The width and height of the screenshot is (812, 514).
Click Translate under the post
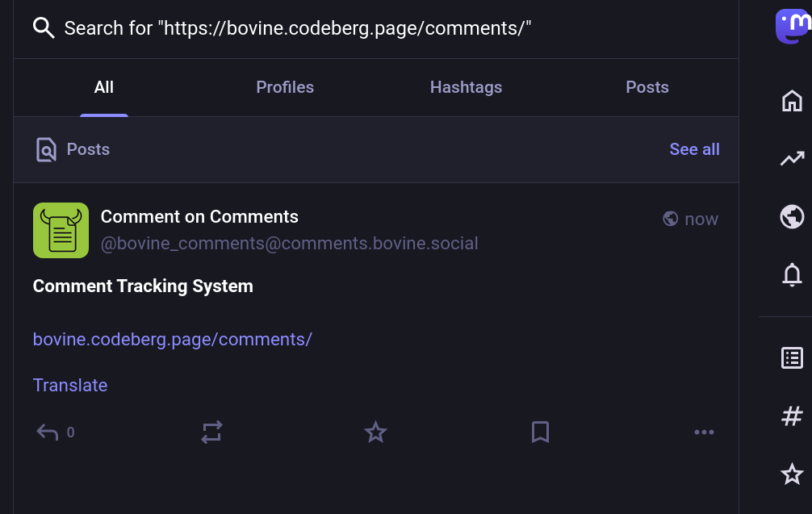70,385
